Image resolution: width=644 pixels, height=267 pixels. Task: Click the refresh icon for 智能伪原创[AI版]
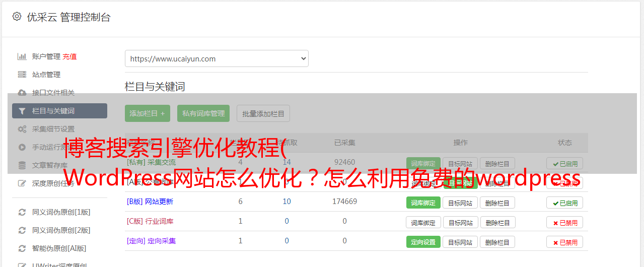coord(22,248)
